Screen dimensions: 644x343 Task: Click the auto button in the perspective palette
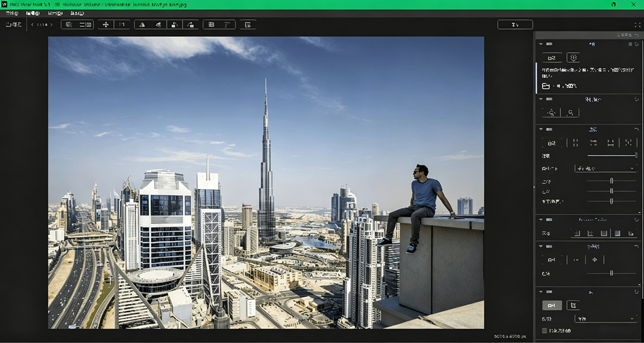tap(552, 143)
